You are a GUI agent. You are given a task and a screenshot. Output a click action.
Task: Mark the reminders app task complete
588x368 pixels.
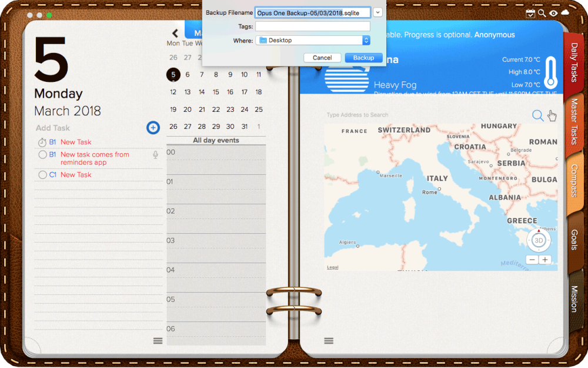[42, 155]
